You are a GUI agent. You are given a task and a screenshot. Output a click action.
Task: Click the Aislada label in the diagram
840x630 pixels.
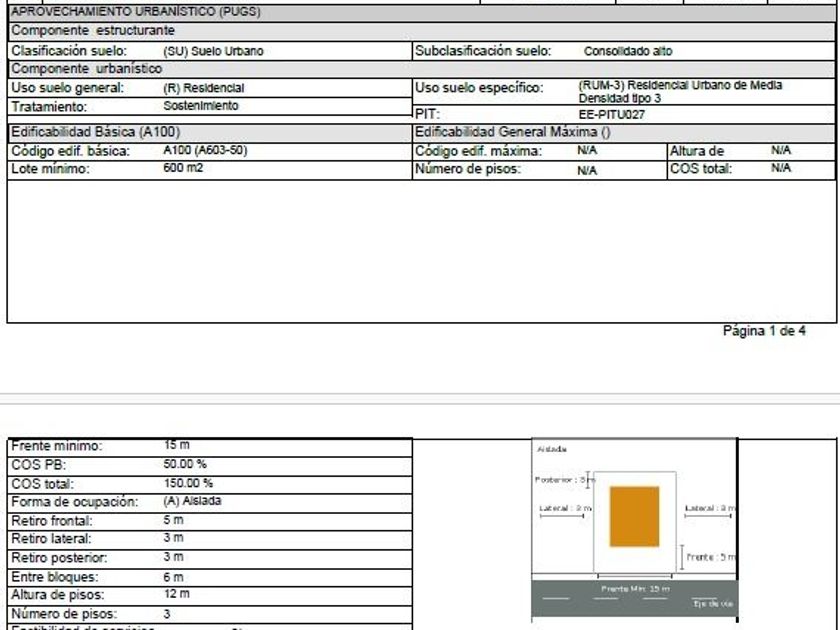tap(552, 449)
